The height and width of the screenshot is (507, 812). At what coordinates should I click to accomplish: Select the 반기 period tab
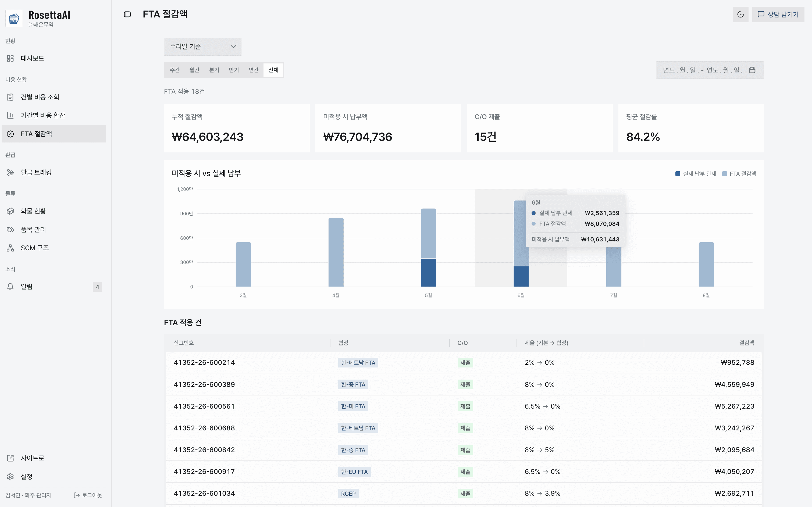point(234,70)
